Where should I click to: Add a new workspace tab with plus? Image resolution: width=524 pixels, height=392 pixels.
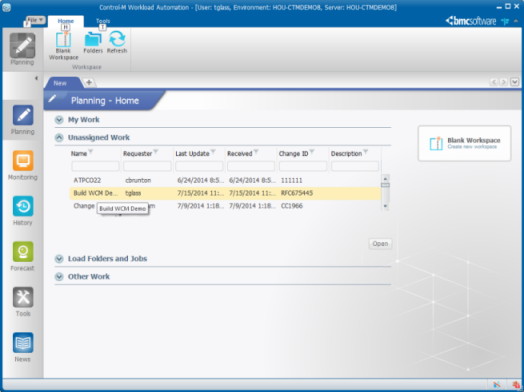tap(89, 83)
